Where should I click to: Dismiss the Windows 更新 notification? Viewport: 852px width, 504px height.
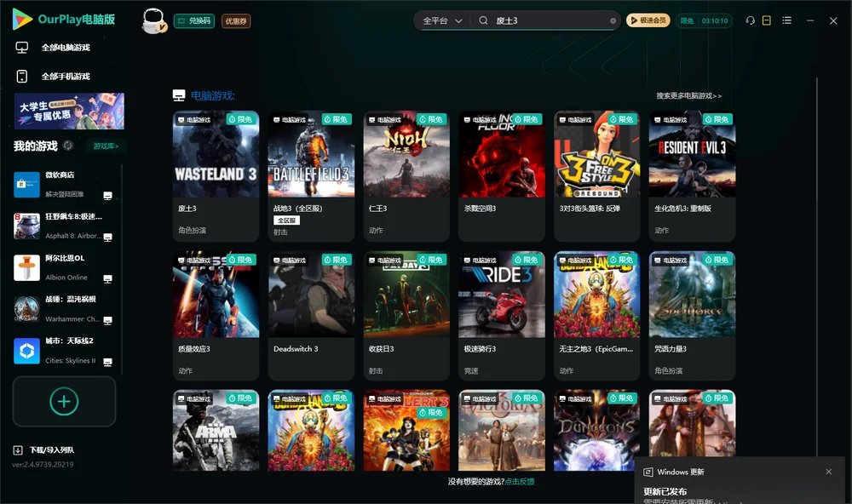click(x=829, y=472)
